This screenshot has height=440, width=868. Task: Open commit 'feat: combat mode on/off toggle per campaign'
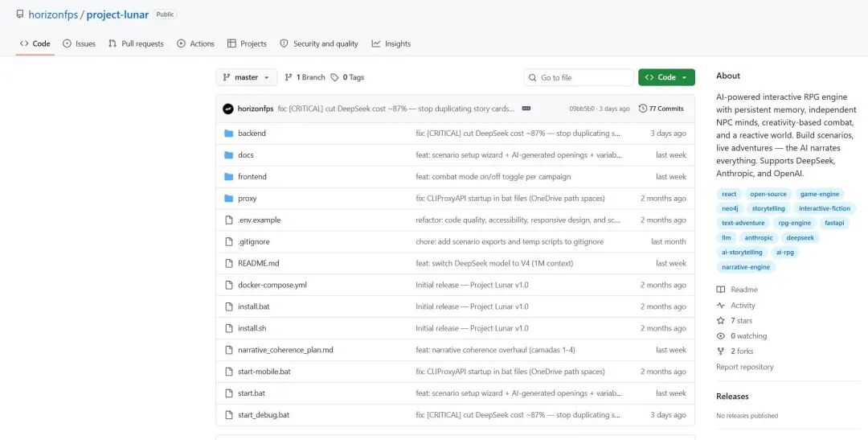493,177
